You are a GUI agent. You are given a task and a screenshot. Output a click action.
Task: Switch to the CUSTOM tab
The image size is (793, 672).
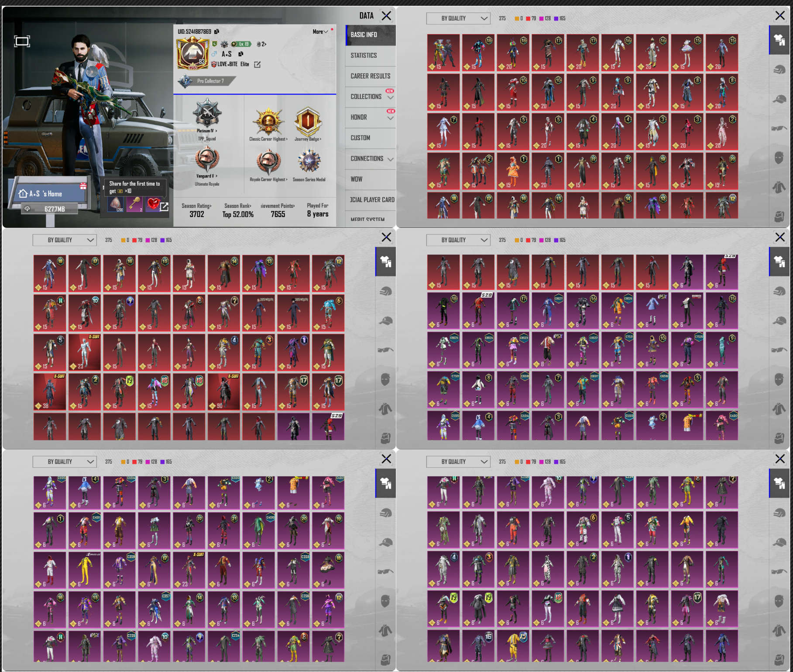pos(371,138)
